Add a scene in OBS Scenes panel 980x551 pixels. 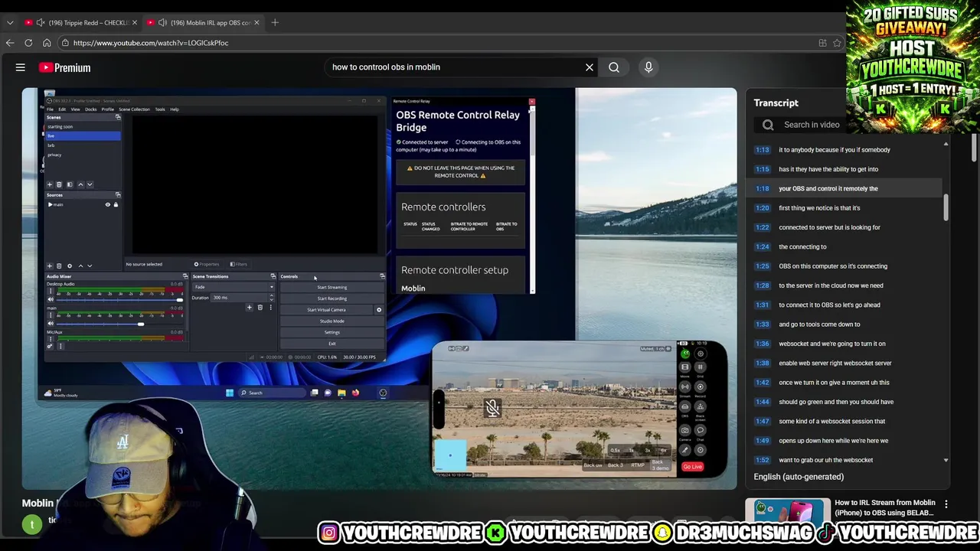coord(49,184)
